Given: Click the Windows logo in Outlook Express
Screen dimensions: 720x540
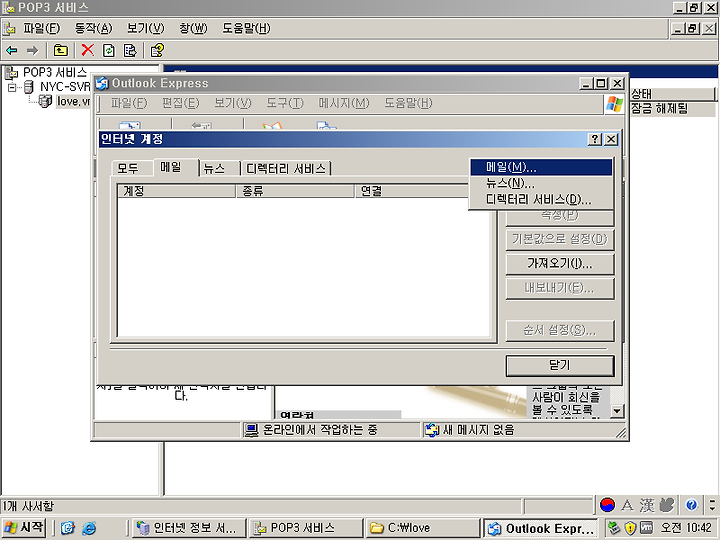Looking at the screenshot, I should pyautogui.click(x=614, y=104).
